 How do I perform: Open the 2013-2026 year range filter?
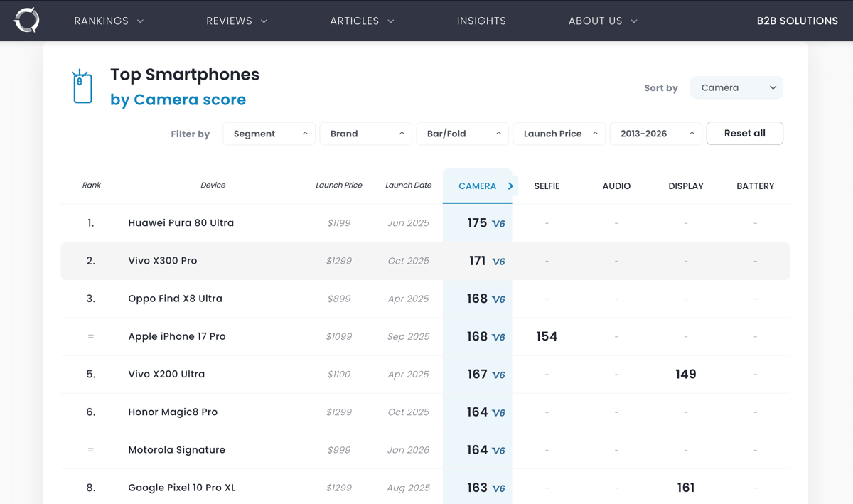pyautogui.click(x=655, y=134)
